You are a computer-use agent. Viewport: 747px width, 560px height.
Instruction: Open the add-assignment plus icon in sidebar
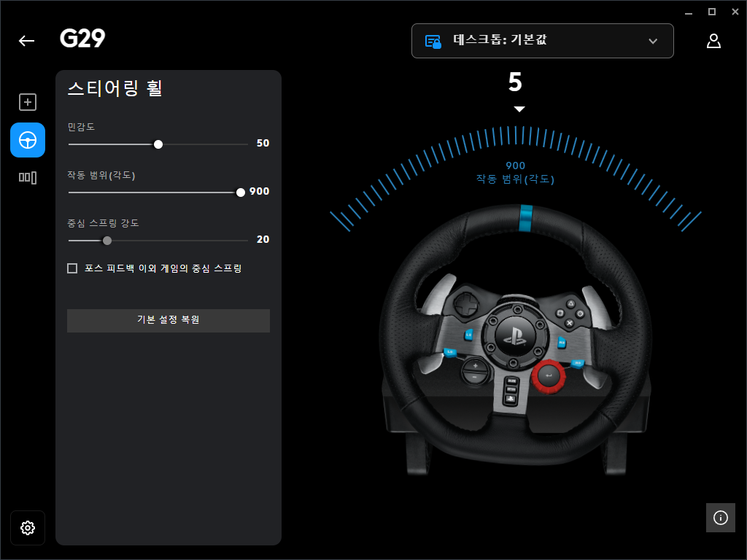point(28,102)
